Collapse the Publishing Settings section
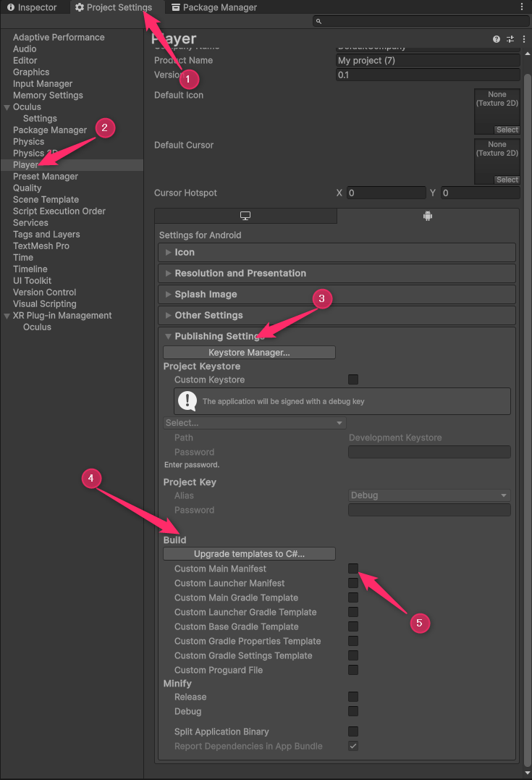This screenshot has width=532, height=780. tap(168, 335)
